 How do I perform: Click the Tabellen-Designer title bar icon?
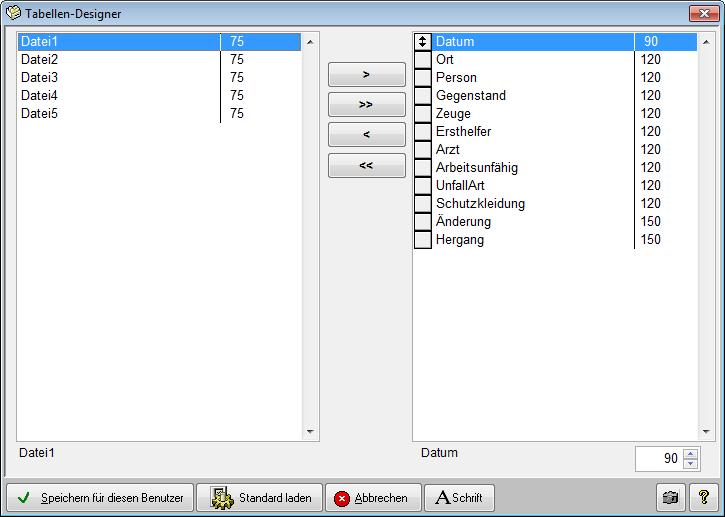[13, 12]
